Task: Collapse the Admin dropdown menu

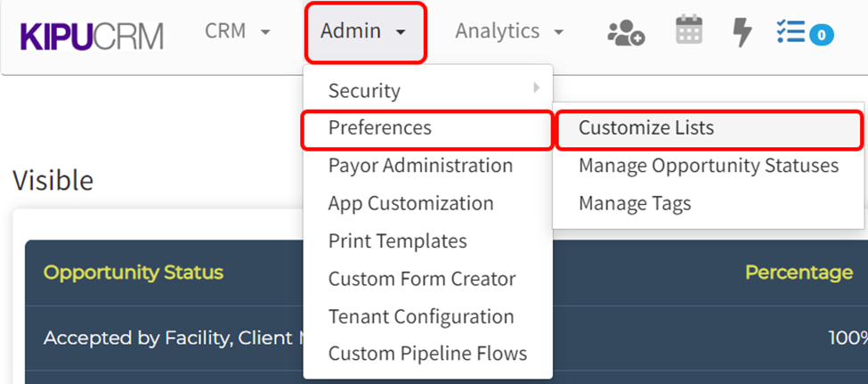Action: 364,32
